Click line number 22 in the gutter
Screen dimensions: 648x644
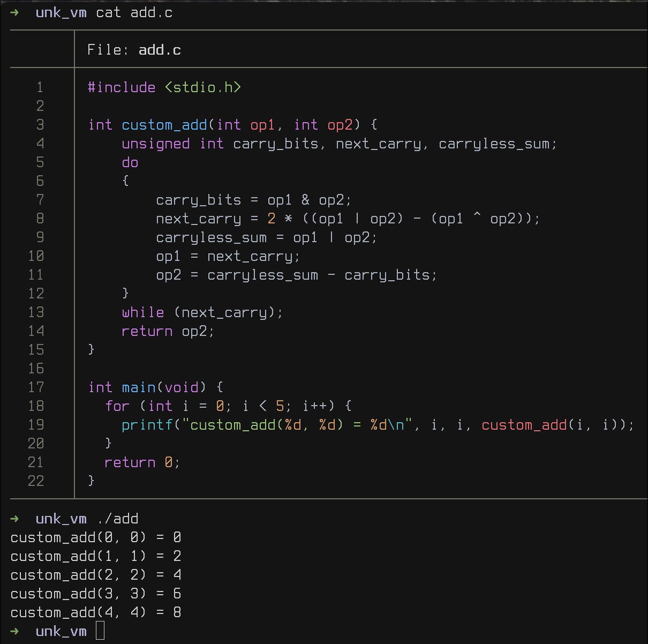[36, 481]
